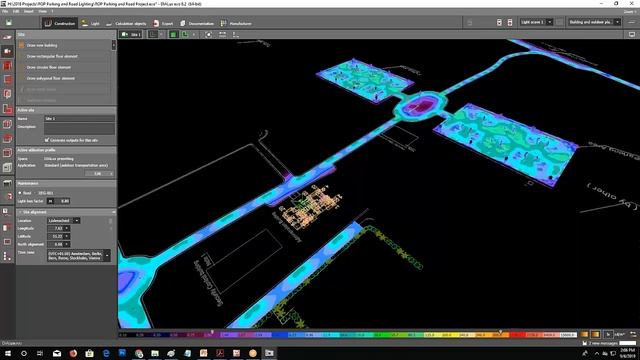The height and width of the screenshot is (360, 640).
Task: Click the Site 1 view button
Action: click(x=131, y=35)
